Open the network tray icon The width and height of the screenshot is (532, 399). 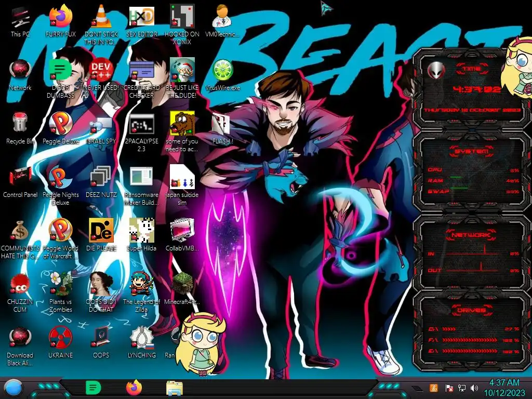tap(462, 388)
